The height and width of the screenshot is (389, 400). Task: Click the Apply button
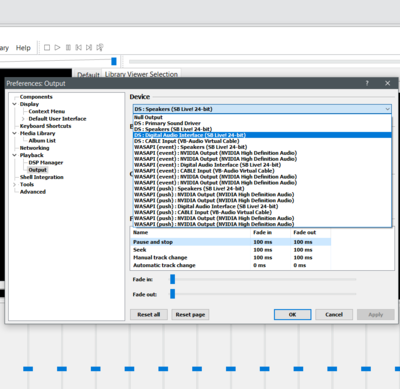pyautogui.click(x=376, y=315)
